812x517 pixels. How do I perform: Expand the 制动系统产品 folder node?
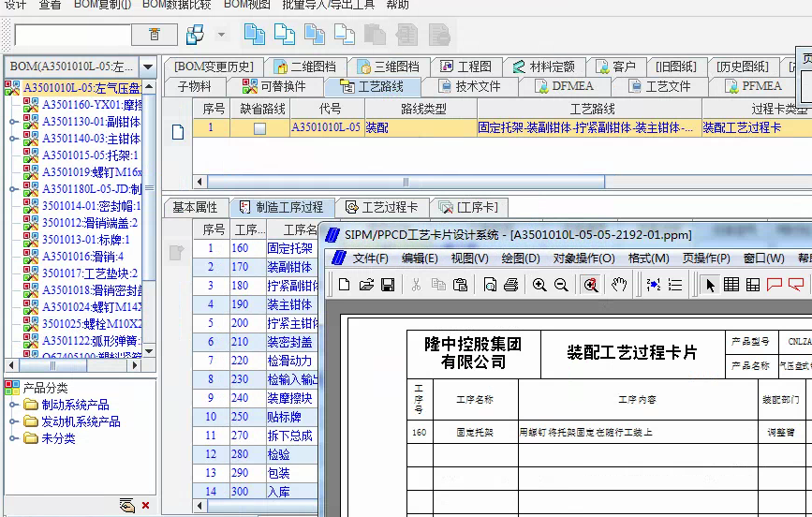point(14,405)
